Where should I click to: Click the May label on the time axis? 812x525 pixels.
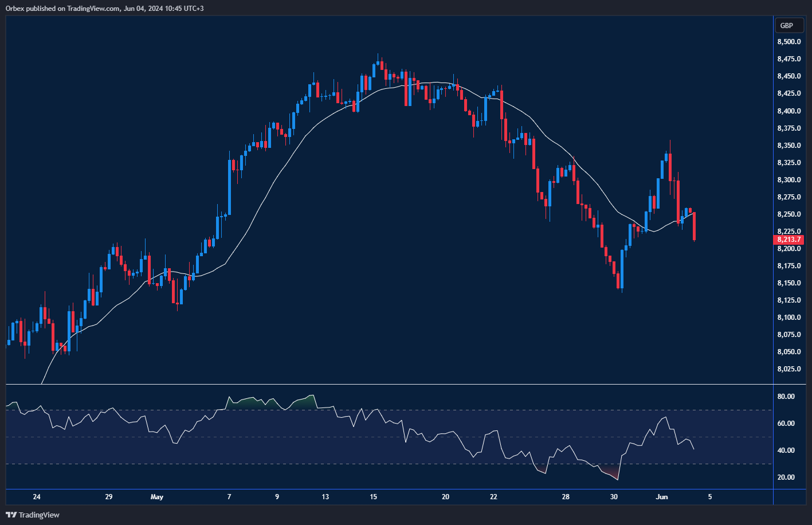(x=156, y=497)
